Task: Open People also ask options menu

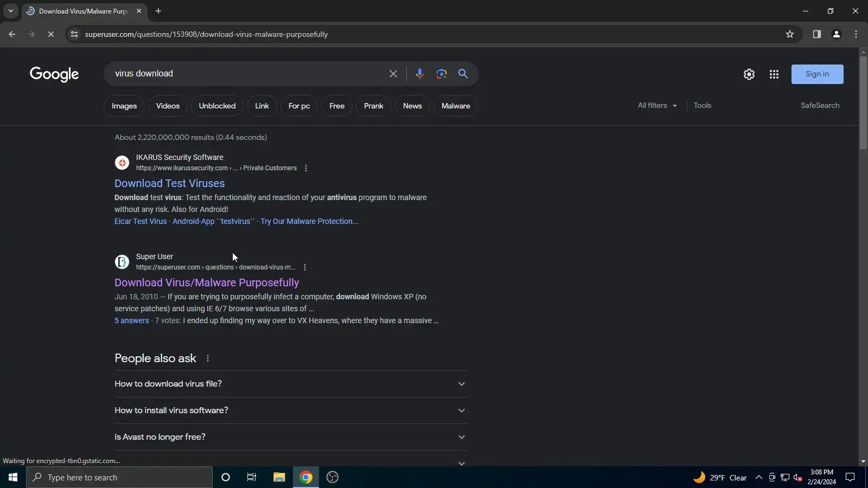Action: [x=208, y=358]
